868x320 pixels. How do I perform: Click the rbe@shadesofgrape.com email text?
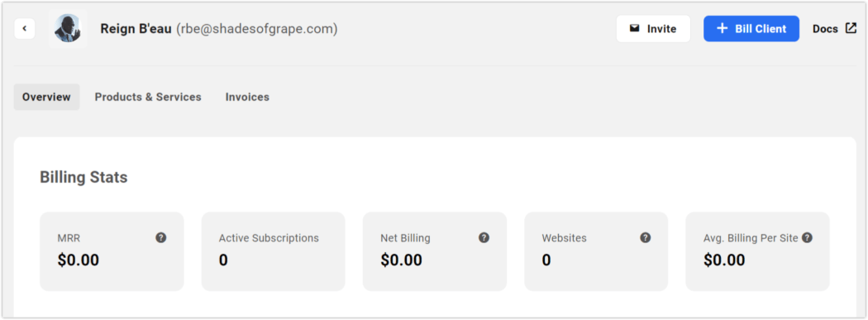click(x=257, y=29)
